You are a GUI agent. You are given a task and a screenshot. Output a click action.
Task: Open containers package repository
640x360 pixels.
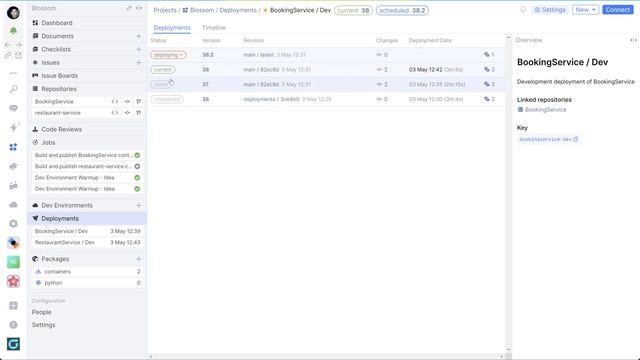(87, 271)
